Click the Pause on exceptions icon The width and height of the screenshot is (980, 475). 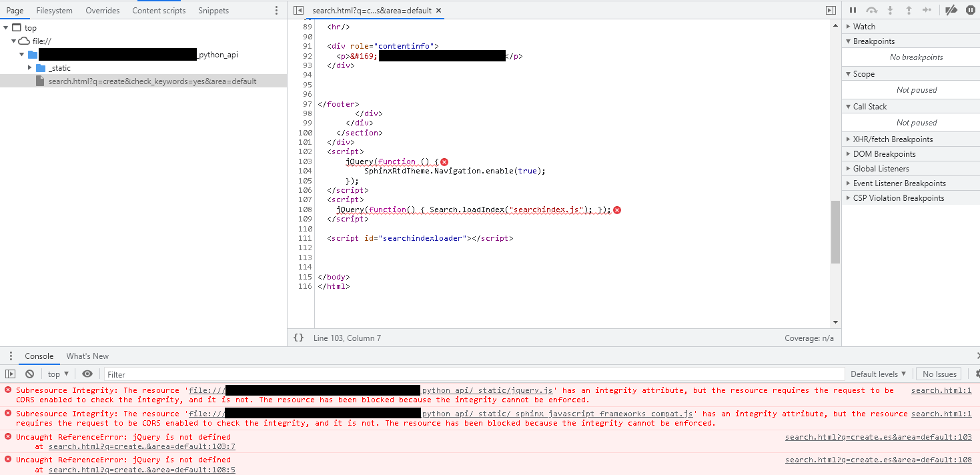point(971,10)
